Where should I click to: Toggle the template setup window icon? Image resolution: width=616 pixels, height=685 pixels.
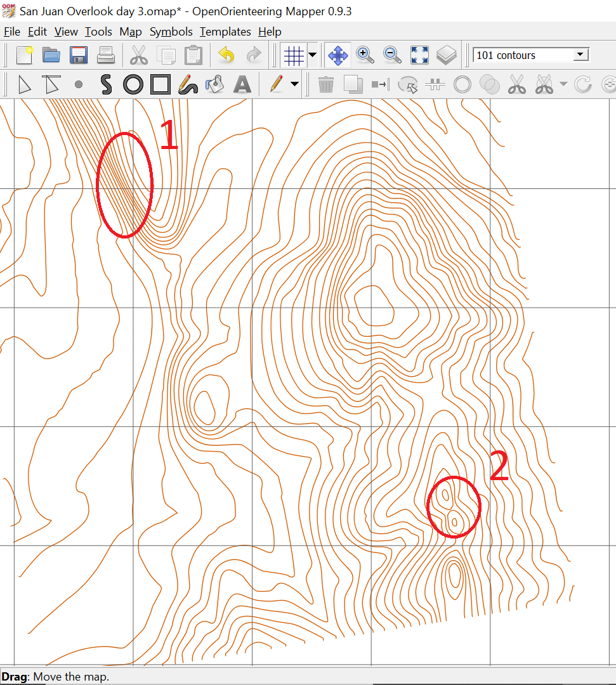(x=447, y=56)
